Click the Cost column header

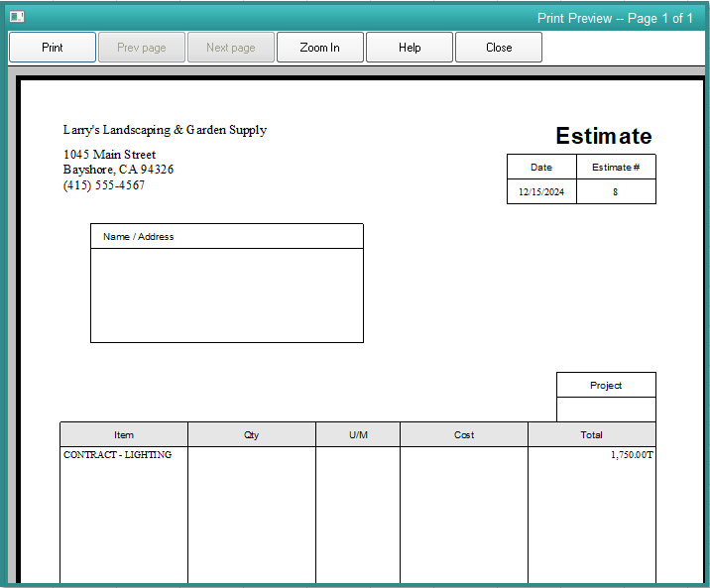(464, 435)
